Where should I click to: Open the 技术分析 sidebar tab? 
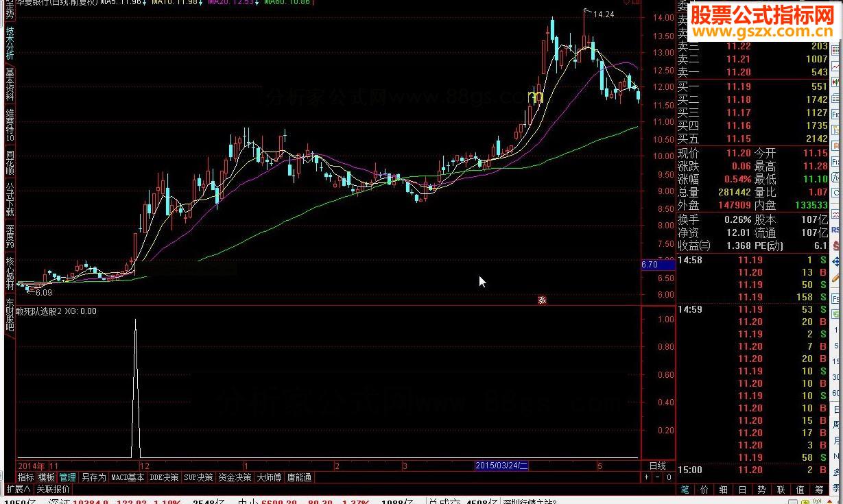[10, 42]
